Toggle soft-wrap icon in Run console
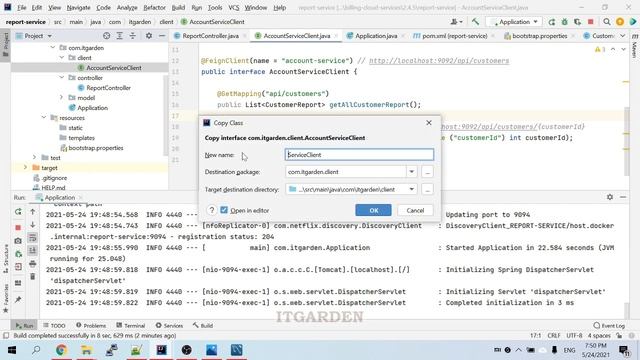This screenshot has width=640, height=360. click(33, 238)
